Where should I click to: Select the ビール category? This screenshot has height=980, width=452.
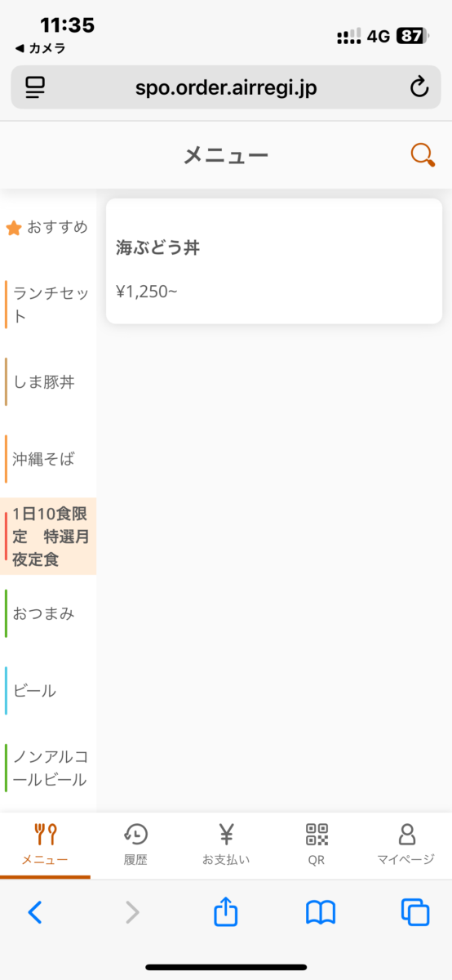pos(48,691)
